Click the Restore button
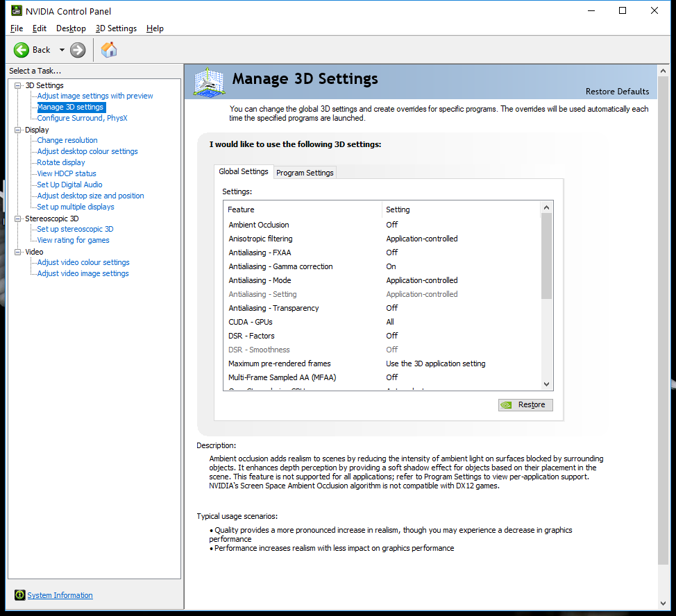The width and height of the screenshot is (676, 616). point(525,405)
